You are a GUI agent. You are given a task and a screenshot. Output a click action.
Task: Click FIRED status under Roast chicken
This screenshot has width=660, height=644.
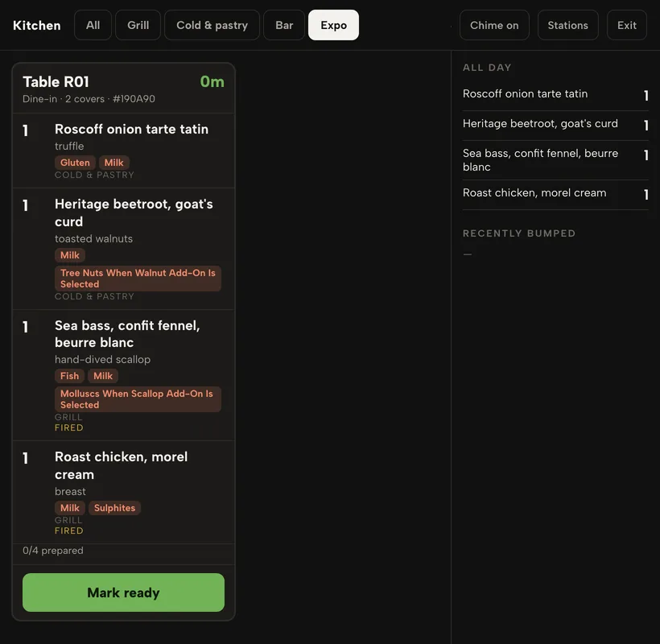[69, 530]
